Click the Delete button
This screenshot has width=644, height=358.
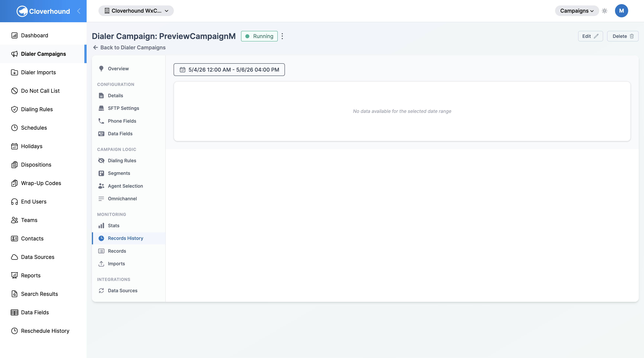pyautogui.click(x=623, y=36)
